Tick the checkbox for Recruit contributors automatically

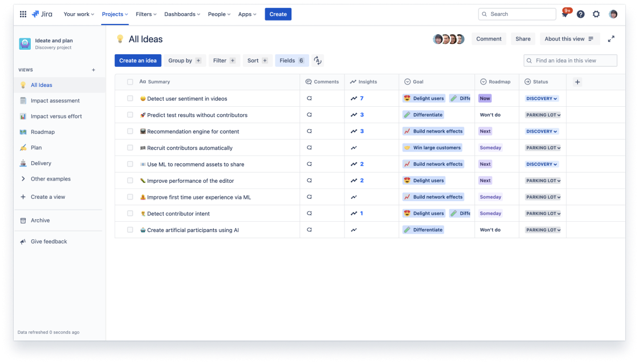point(130,148)
